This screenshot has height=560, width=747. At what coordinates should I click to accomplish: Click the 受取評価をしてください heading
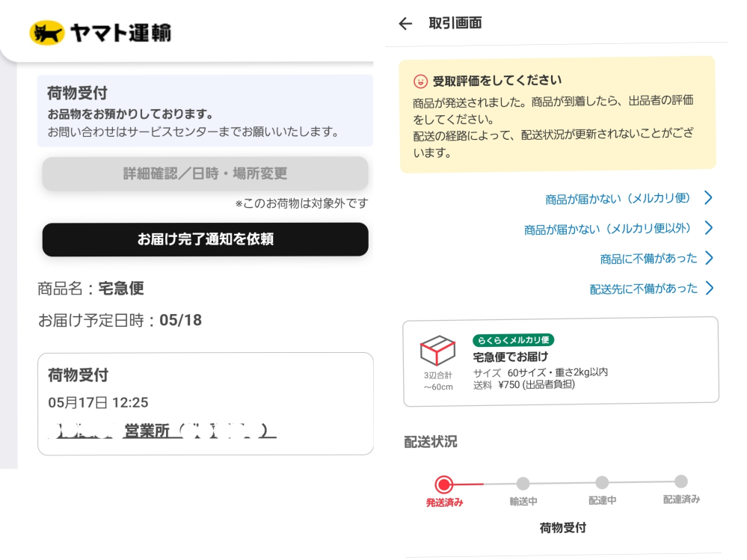[x=497, y=81]
